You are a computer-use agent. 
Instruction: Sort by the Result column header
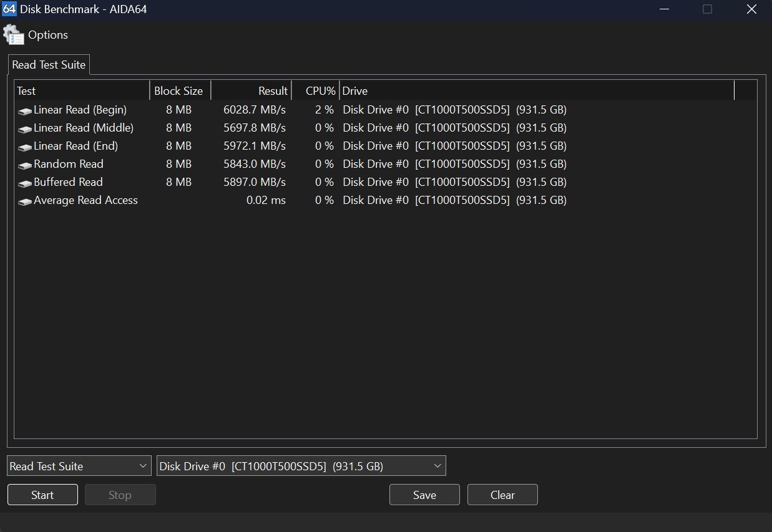click(x=252, y=90)
